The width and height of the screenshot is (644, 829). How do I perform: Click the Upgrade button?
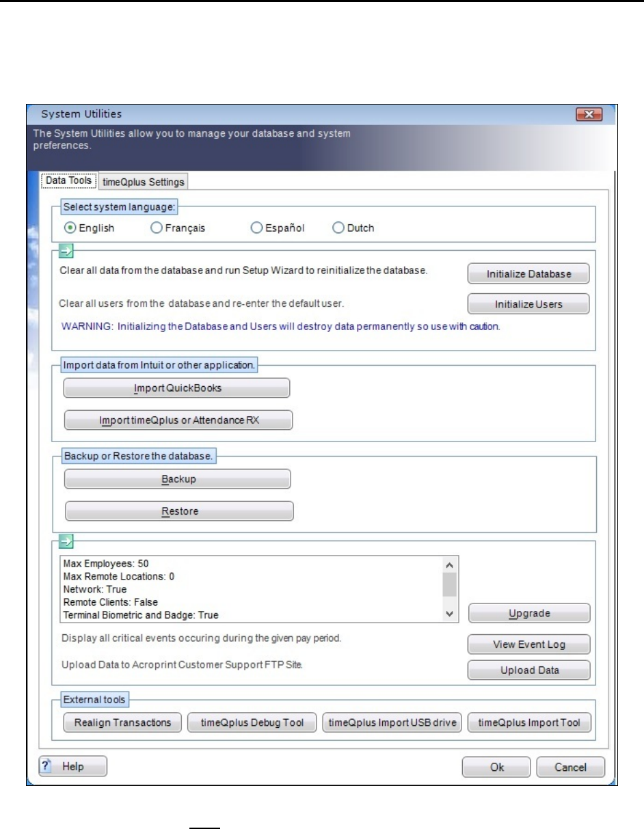point(528,613)
